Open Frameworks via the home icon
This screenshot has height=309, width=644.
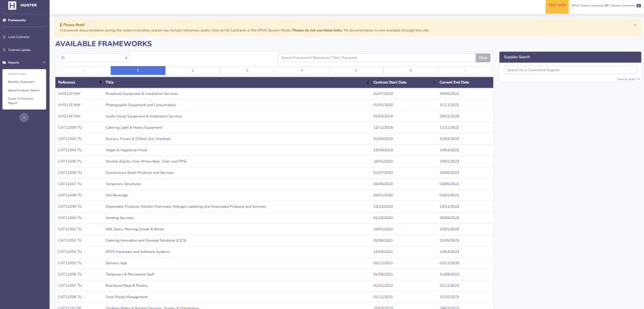tap(4, 20)
